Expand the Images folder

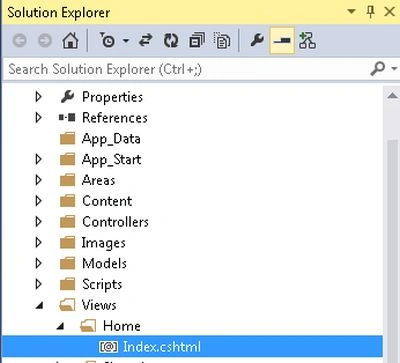pyautogui.click(x=39, y=242)
